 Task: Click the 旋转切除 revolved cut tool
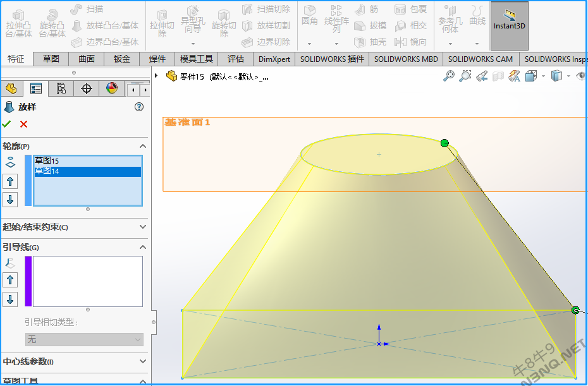224,24
